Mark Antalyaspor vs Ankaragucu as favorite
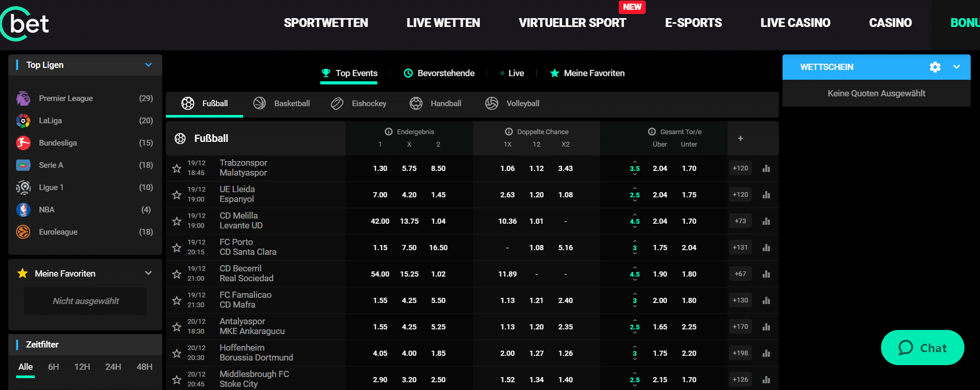Screen dimensions: 980x390 (177, 327)
